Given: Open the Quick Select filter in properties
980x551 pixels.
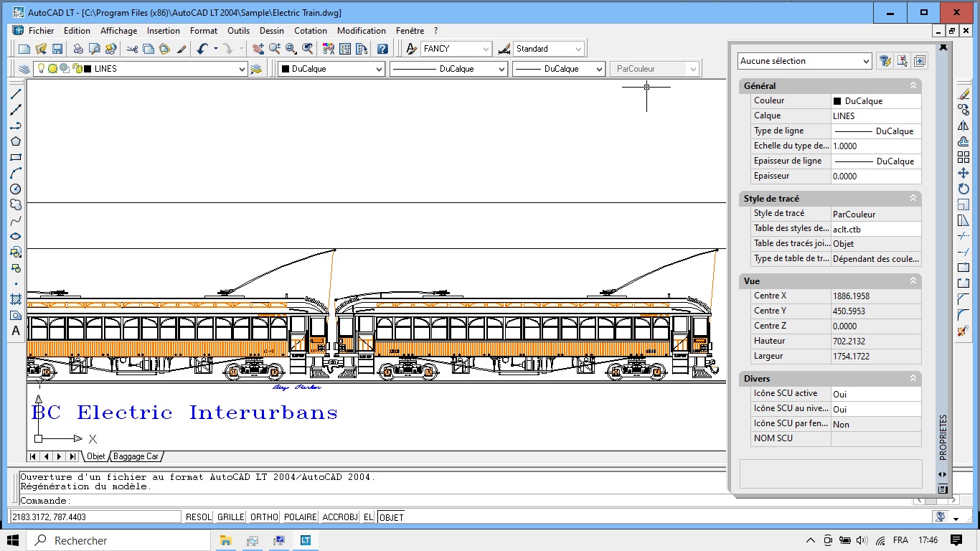Looking at the screenshot, I should 885,61.
